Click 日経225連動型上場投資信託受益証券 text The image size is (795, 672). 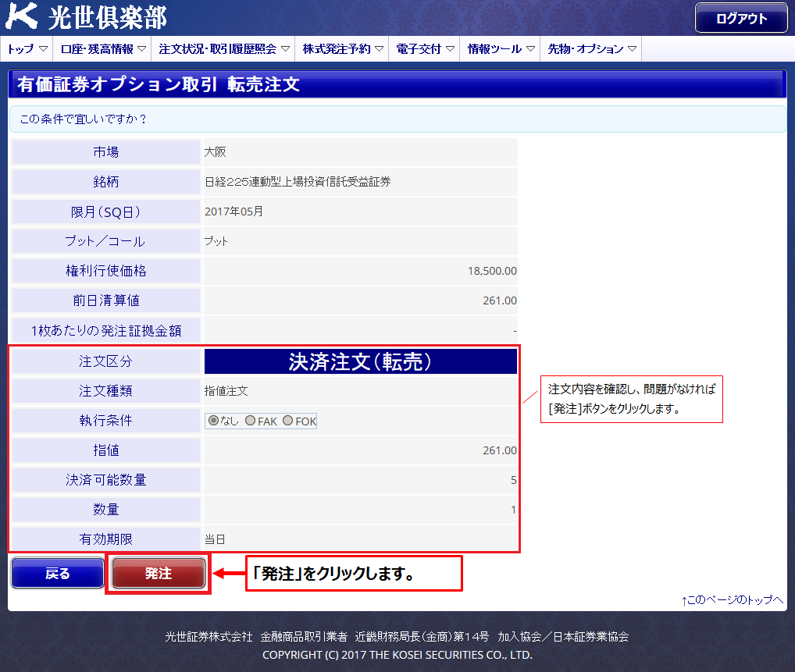[x=298, y=182]
